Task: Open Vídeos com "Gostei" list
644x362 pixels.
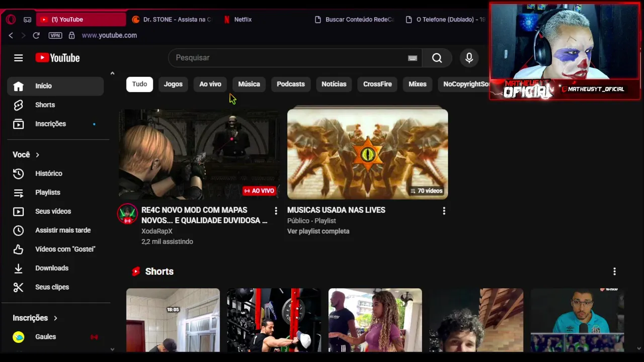Action: [55, 249]
